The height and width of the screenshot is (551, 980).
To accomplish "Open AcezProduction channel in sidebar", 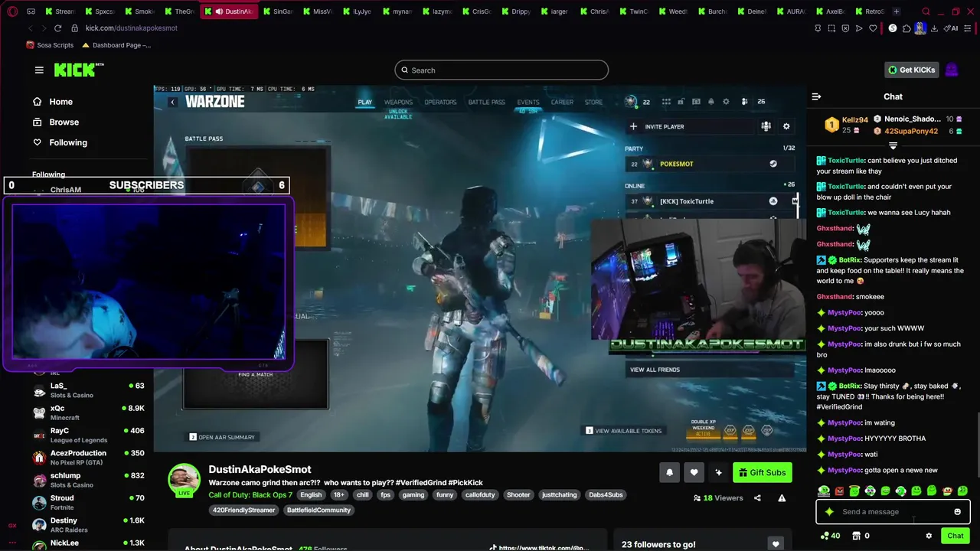I will 88,457.
